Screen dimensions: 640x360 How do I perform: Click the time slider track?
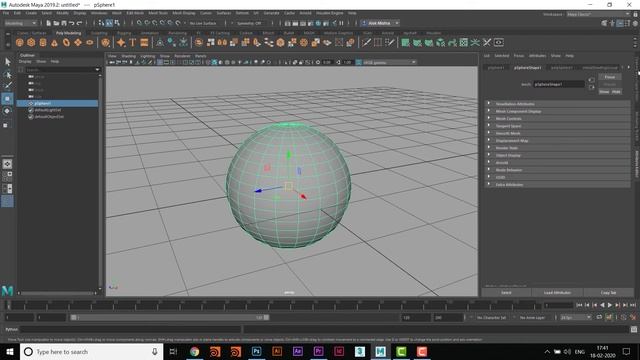click(273, 305)
